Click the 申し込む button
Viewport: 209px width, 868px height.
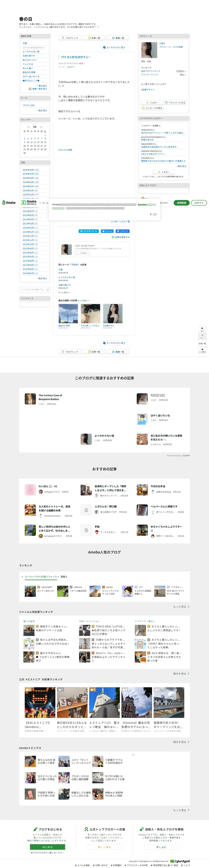coord(161,847)
